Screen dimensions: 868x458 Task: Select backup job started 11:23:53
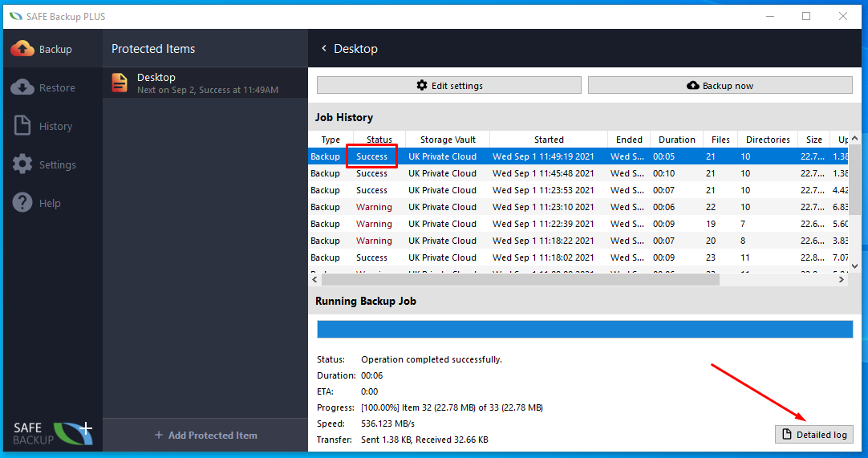pos(578,190)
